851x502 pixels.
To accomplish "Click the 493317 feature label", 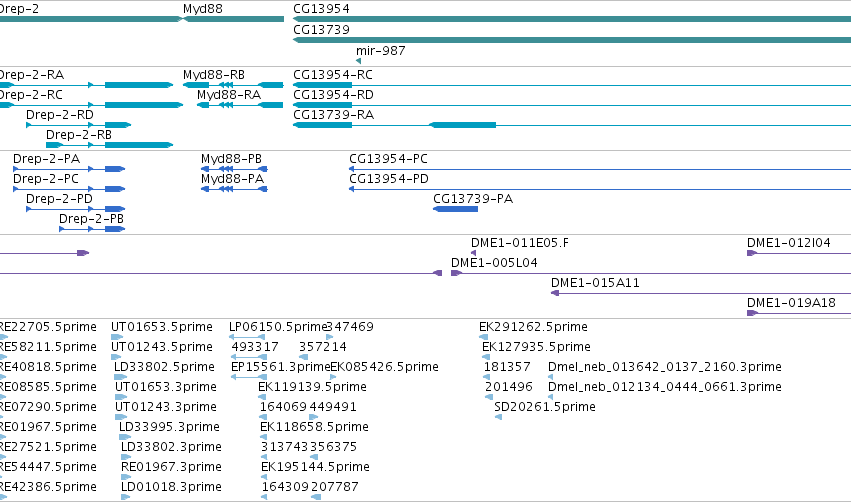I will pyautogui.click(x=255, y=347).
